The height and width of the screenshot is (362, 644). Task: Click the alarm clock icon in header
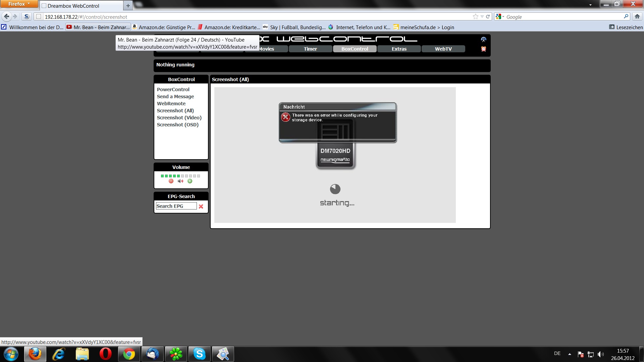[483, 49]
